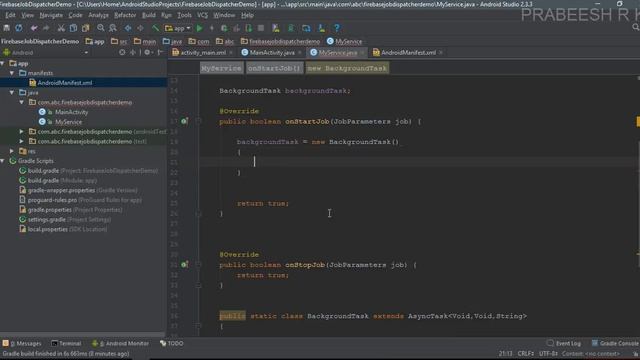Click the Scroll from Source target icon
The image size is (640, 360).
pyautogui.click(x=122, y=52)
